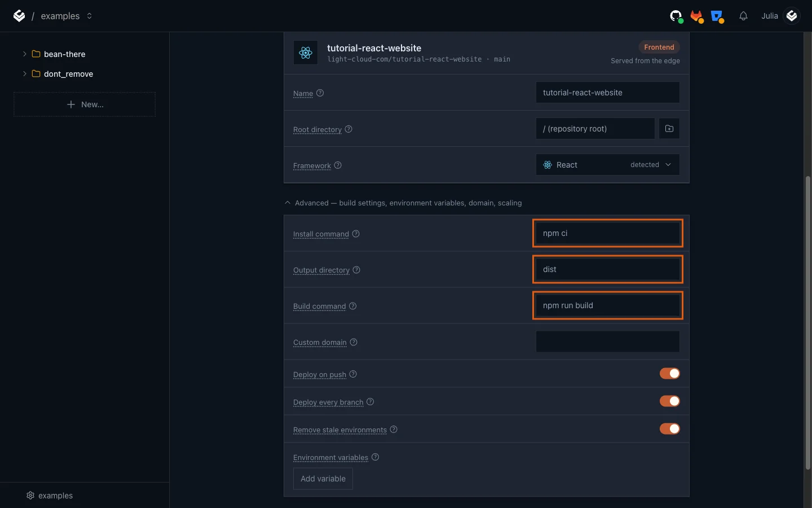Open the notifications bell
This screenshot has height=508, width=812.
pyautogui.click(x=743, y=16)
